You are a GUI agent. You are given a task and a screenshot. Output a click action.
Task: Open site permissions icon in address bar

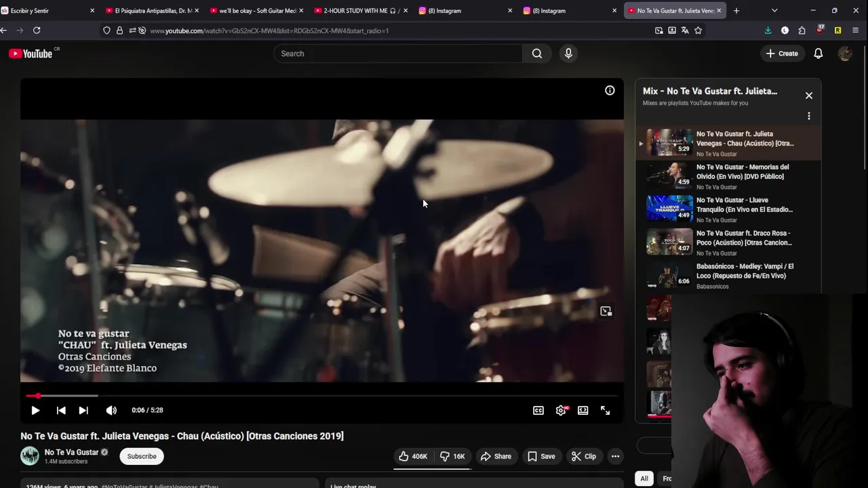(x=132, y=30)
